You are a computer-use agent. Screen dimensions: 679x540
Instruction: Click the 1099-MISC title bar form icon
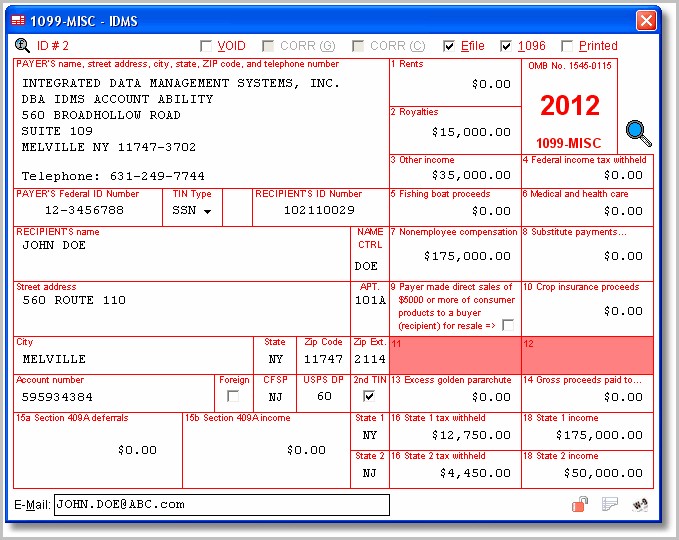tap(18, 20)
